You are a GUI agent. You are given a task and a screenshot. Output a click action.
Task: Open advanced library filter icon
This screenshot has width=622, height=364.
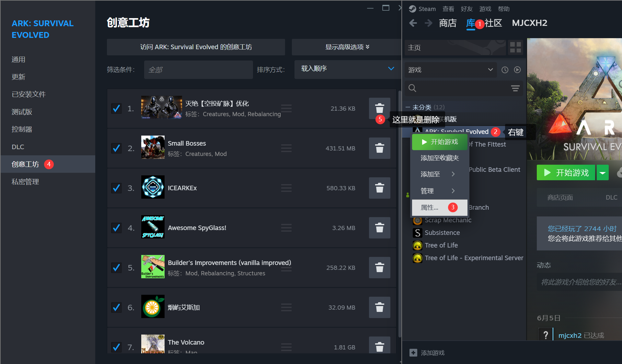point(515,88)
